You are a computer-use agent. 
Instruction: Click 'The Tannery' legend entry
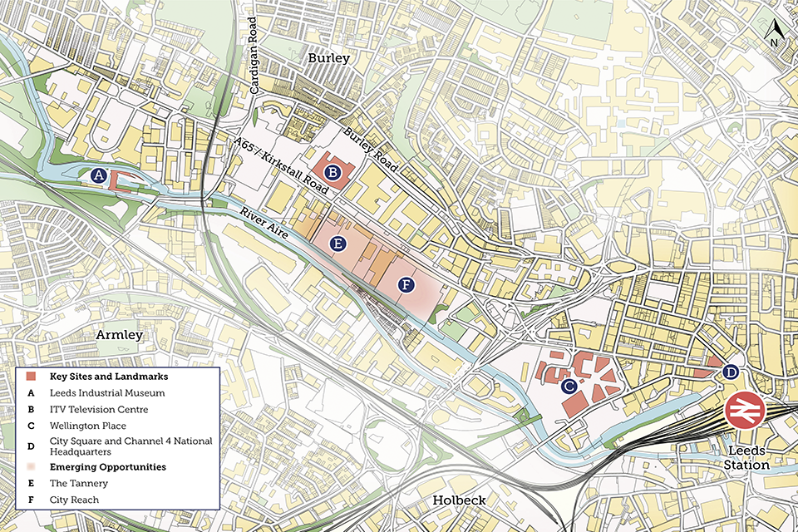(x=79, y=483)
